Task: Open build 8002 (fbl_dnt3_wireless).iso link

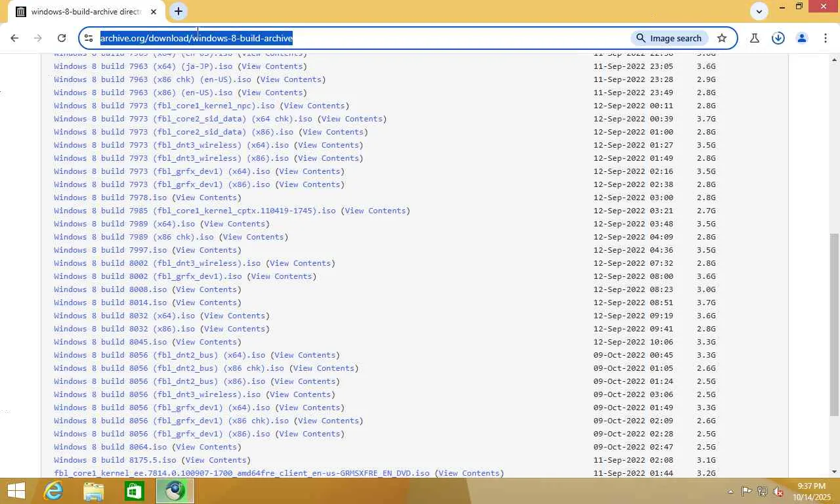Action: [157, 263]
